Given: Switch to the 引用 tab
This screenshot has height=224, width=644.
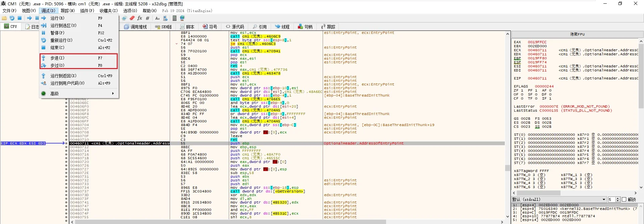Looking at the screenshot, I should pyautogui.click(x=260, y=27).
